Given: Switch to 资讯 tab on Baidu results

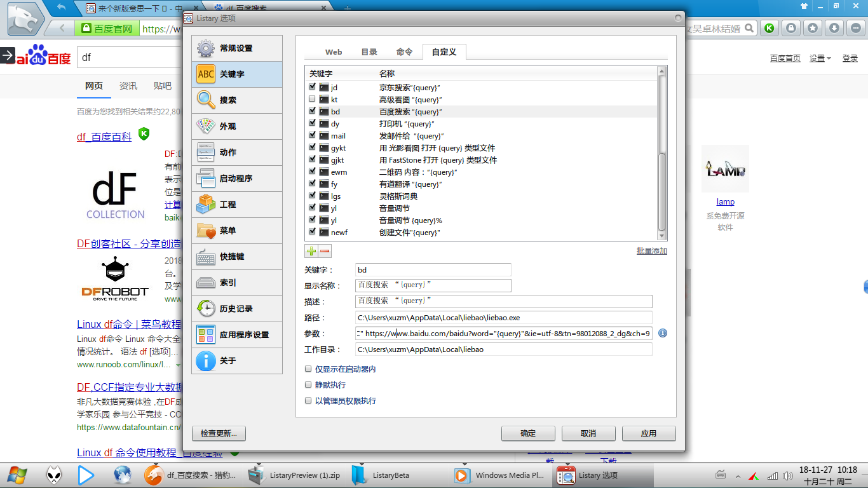Looking at the screenshot, I should coord(128,86).
